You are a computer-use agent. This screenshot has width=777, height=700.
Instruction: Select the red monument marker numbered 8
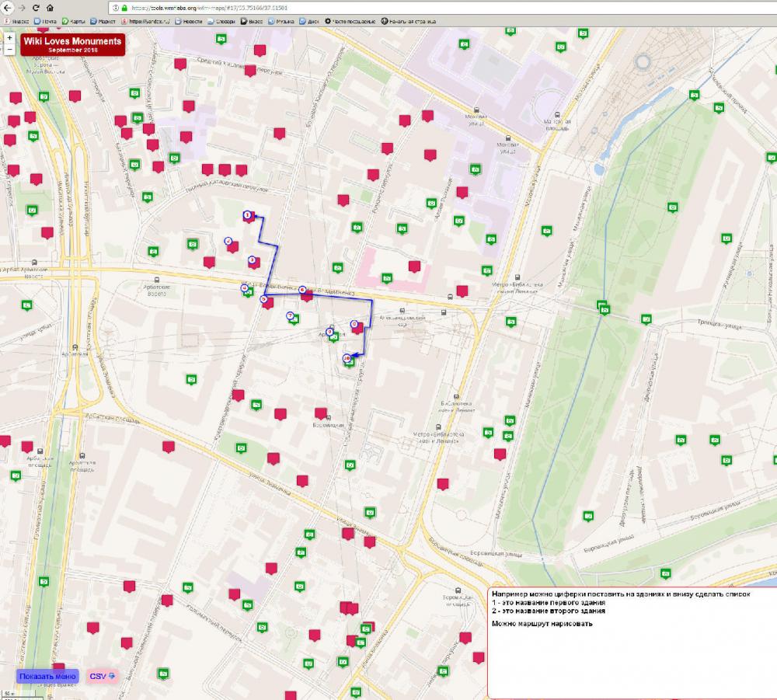pyautogui.click(x=357, y=327)
